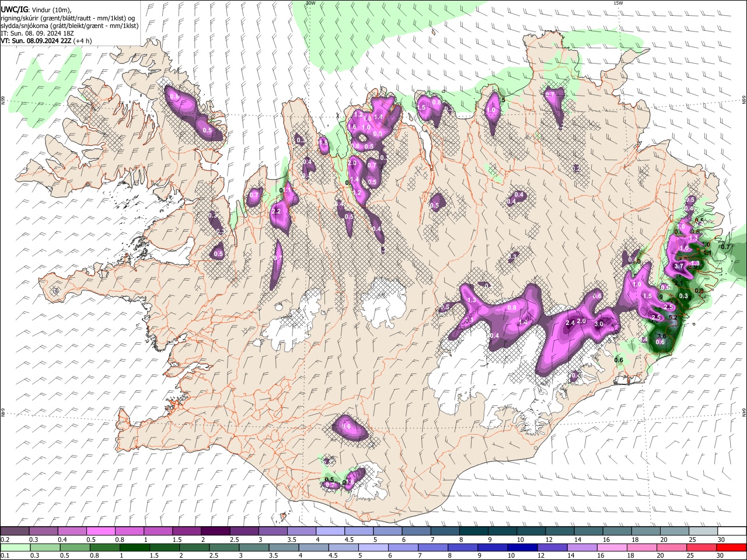Select the 14 swatch in the upper legend row
The image size is (747, 560).
[x=588, y=531]
